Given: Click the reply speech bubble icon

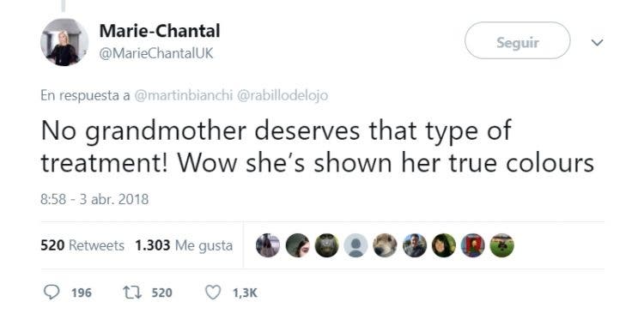Looking at the screenshot, I should point(52,293).
